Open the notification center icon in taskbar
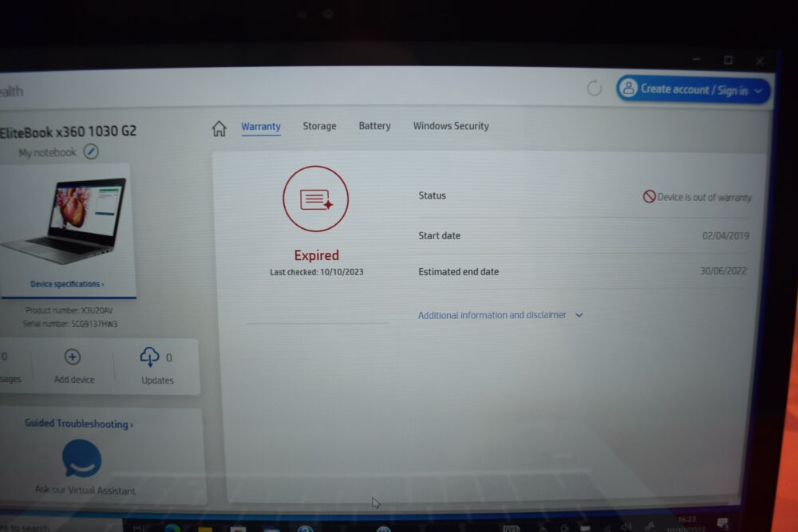This screenshot has height=532, width=798. (x=722, y=523)
